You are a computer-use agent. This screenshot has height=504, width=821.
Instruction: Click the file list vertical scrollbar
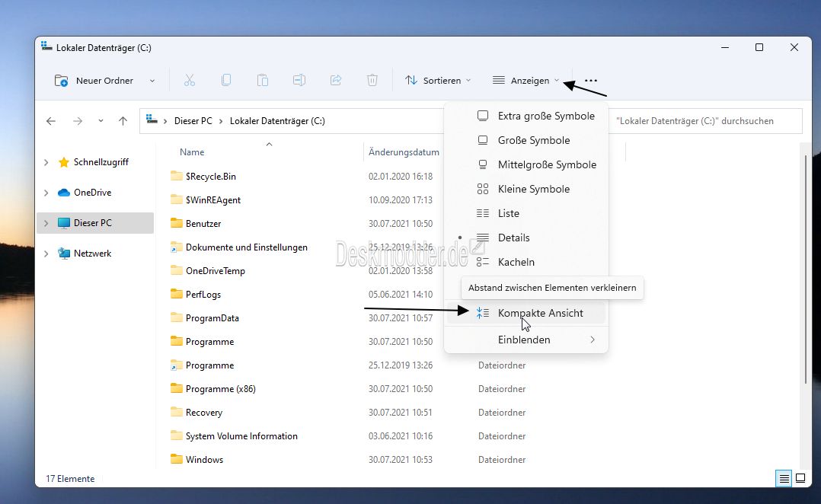point(805,270)
